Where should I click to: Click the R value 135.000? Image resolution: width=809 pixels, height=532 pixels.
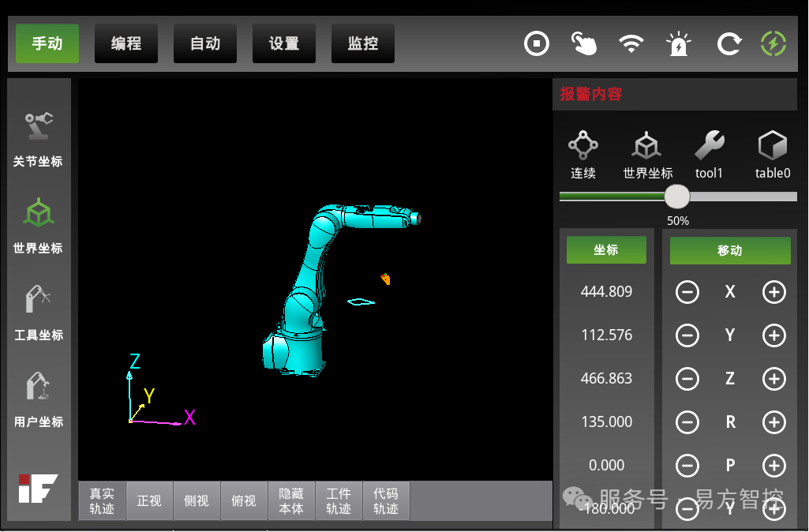pyautogui.click(x=606, y=421)
